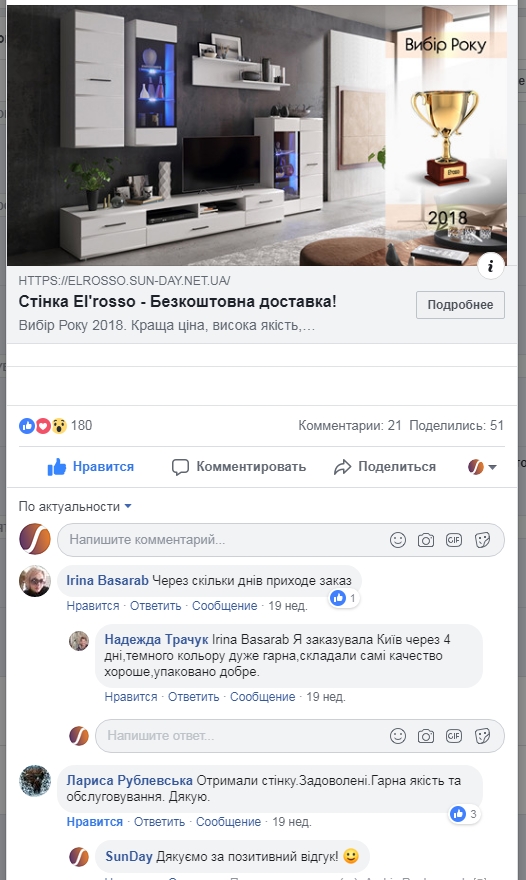The width and height of the screenshot is (526, 880).
Task: Click the Подробнее button
Action: [x=460, y=305]
